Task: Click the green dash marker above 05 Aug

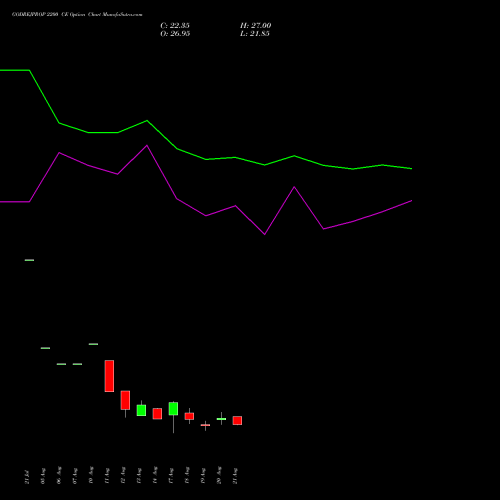Action: click(x=45, y=348)
